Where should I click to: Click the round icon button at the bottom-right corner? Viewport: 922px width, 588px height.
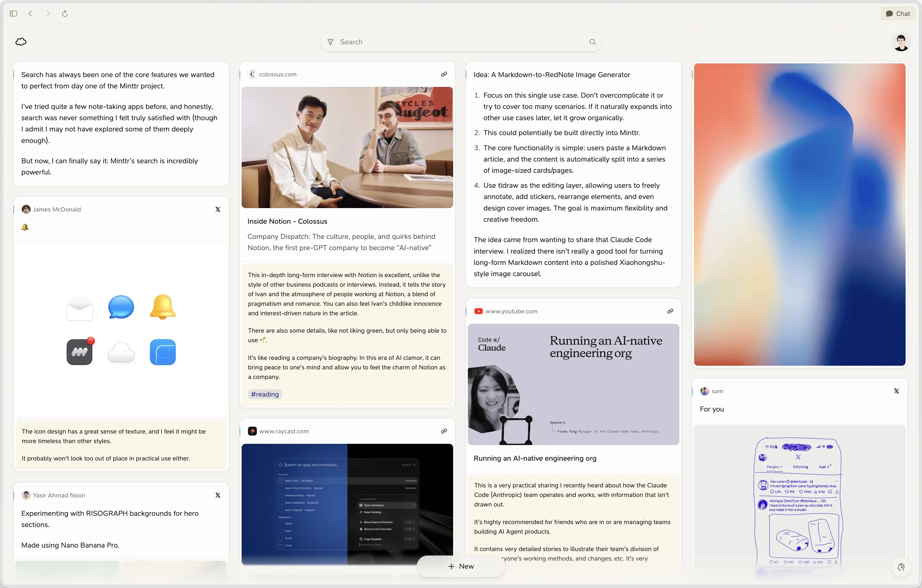click(901, 567)
